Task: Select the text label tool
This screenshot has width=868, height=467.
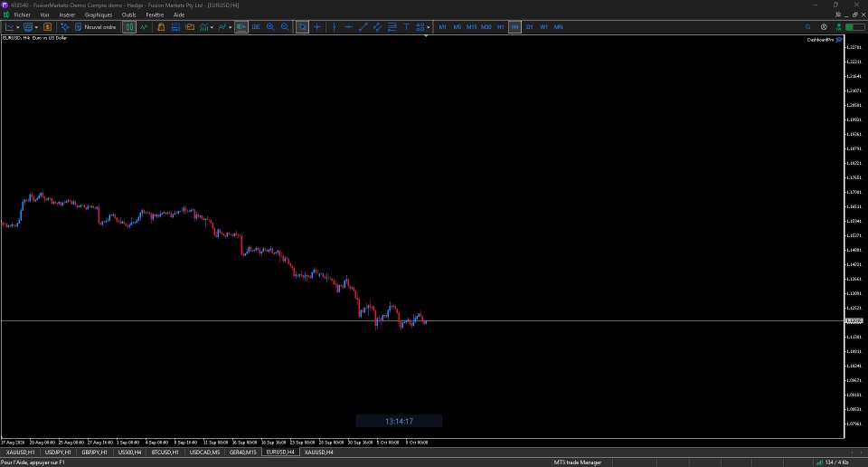Action: pyautogui.click(x=406, y=26)
